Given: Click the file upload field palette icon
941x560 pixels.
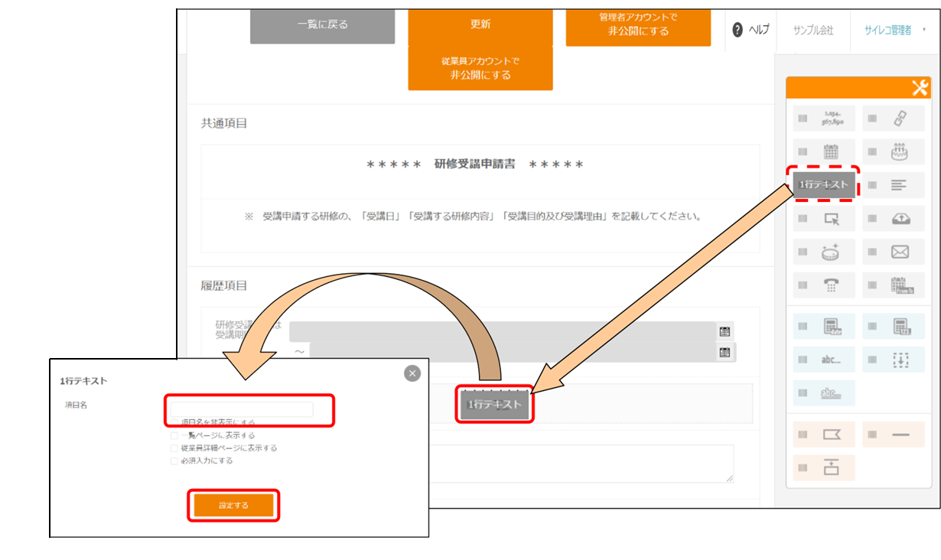Looking at the screenshot, I should (x=900, y=219).
